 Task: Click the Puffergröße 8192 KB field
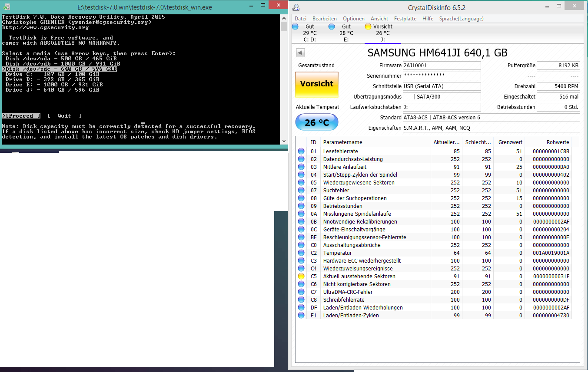[x=558, y=66]
